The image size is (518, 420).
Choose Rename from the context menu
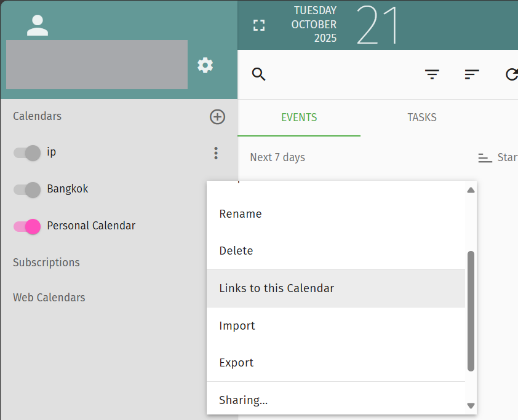pos(241,214)
